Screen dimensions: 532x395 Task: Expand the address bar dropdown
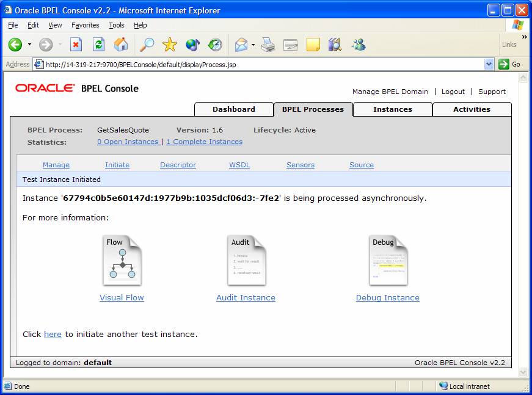coord(489,64)
